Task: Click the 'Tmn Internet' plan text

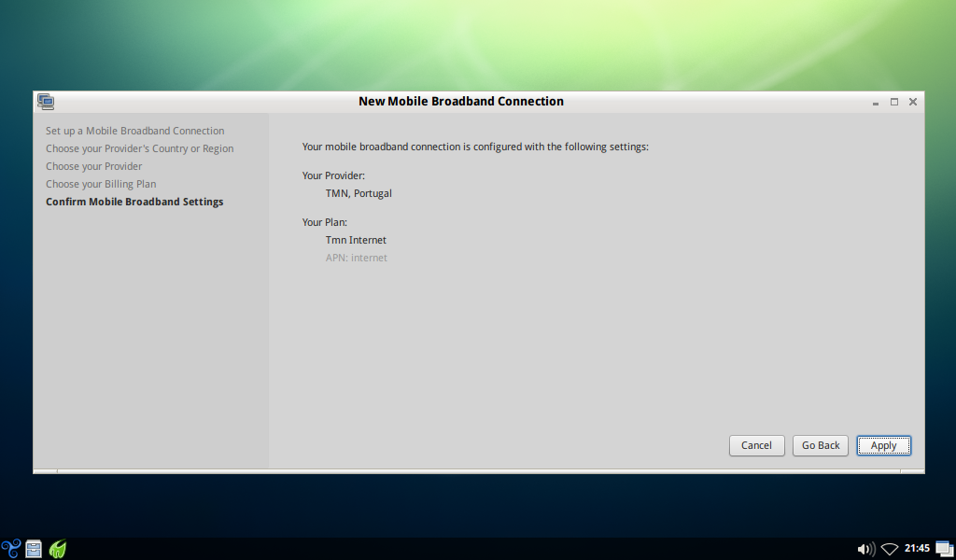Action: coord(356,240)
